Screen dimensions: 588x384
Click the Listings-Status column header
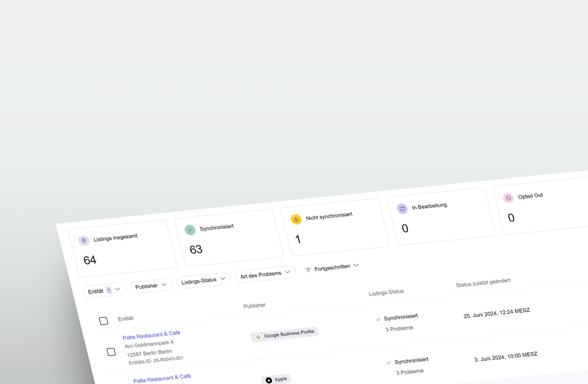[386, 293]
